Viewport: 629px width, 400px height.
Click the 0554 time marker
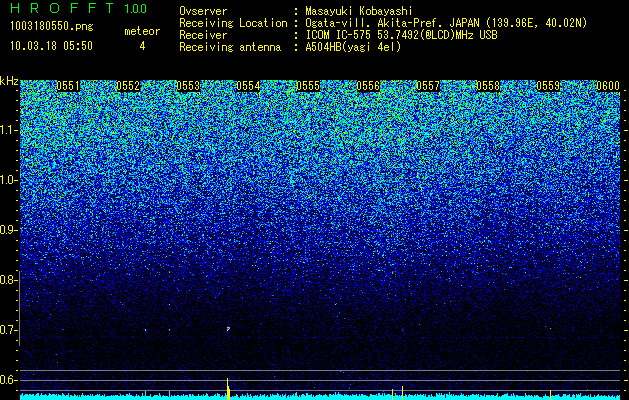click(248, 86)
